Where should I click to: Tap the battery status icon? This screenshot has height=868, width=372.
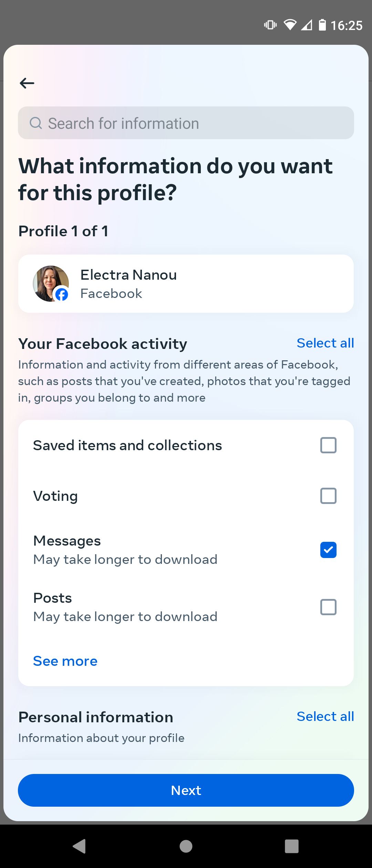tap(322, 25)
